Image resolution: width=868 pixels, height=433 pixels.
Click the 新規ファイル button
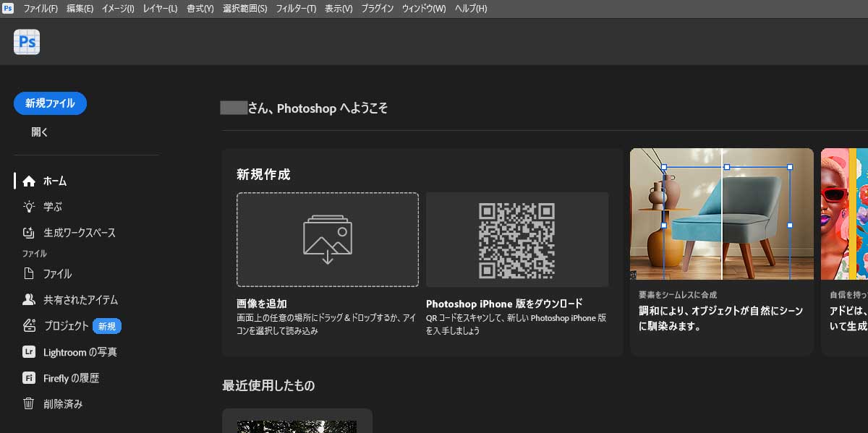[x=50, y=103]
